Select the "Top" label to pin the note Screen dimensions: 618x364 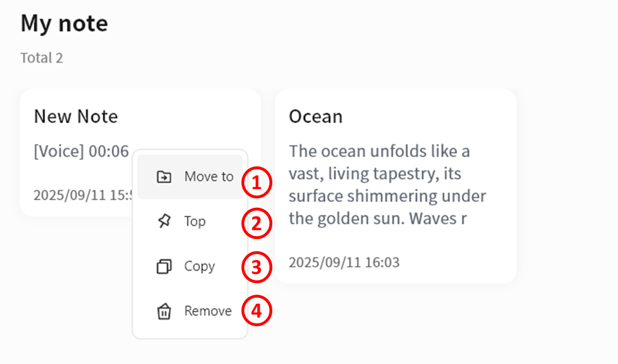195,221
